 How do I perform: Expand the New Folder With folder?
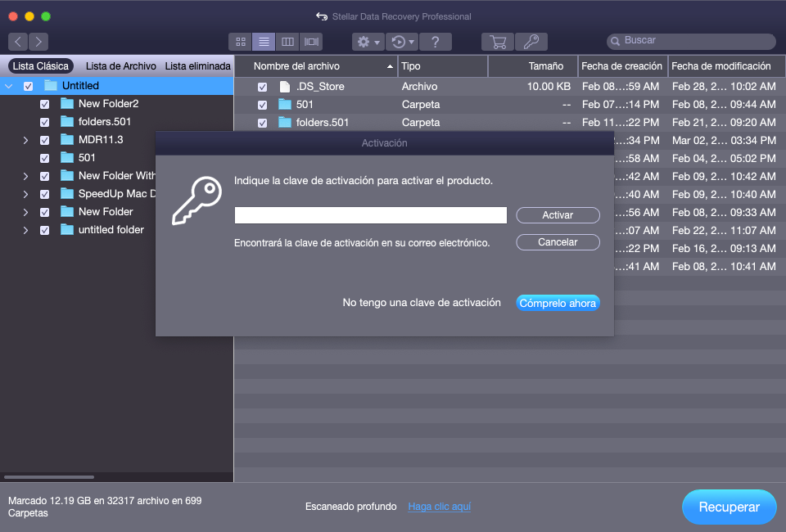click(x=25, y=176)
